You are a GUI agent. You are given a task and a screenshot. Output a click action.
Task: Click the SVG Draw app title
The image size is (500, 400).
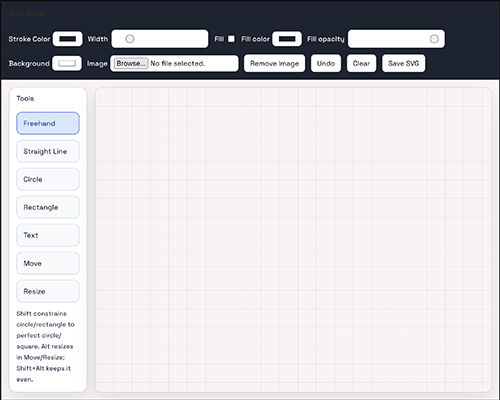pyautogui.click(x=27, y=13)
